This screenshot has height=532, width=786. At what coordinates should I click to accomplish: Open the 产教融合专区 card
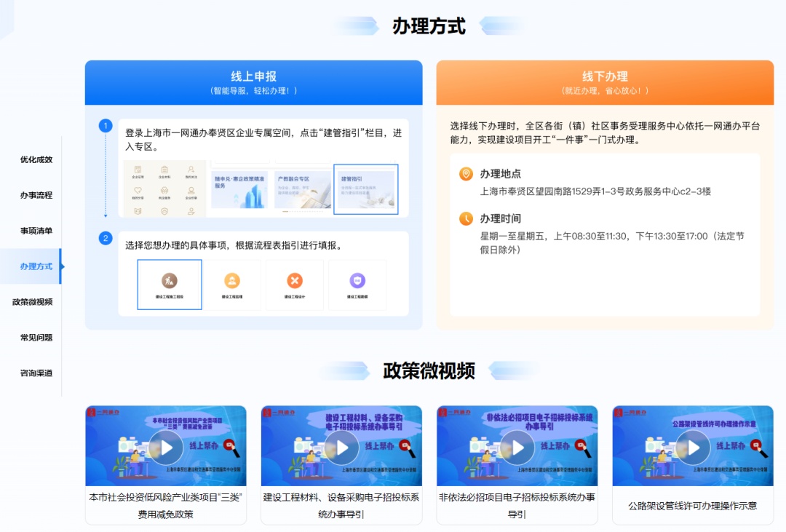(303, 189)
